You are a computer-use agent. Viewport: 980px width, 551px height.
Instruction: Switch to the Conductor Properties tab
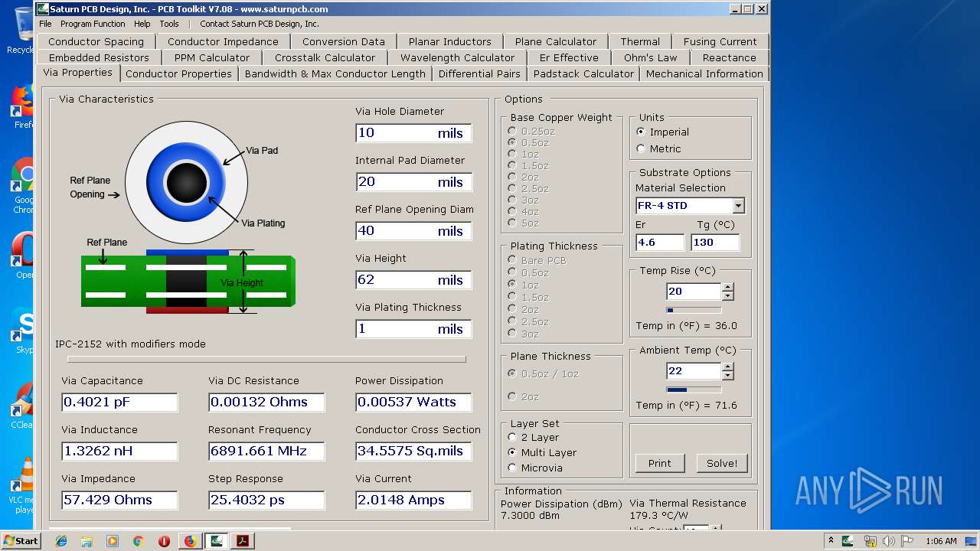(178, 73)
